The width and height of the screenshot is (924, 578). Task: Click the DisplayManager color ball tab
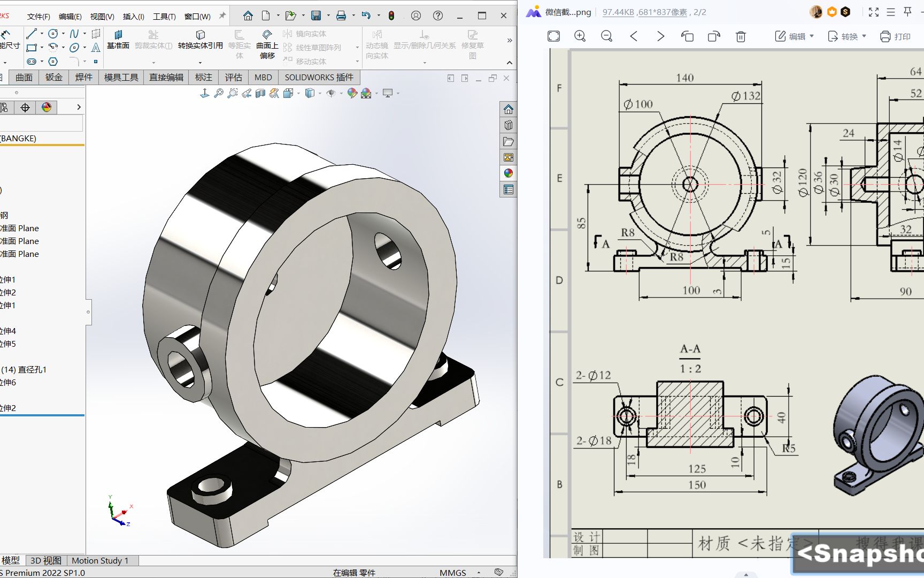tap(47, 108)
